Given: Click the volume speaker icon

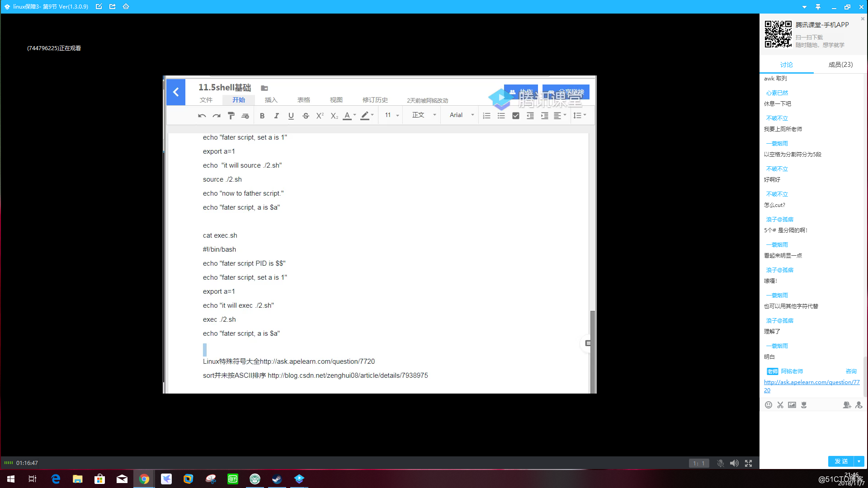Looking at the screenshot, I should [x=734, y=463].
